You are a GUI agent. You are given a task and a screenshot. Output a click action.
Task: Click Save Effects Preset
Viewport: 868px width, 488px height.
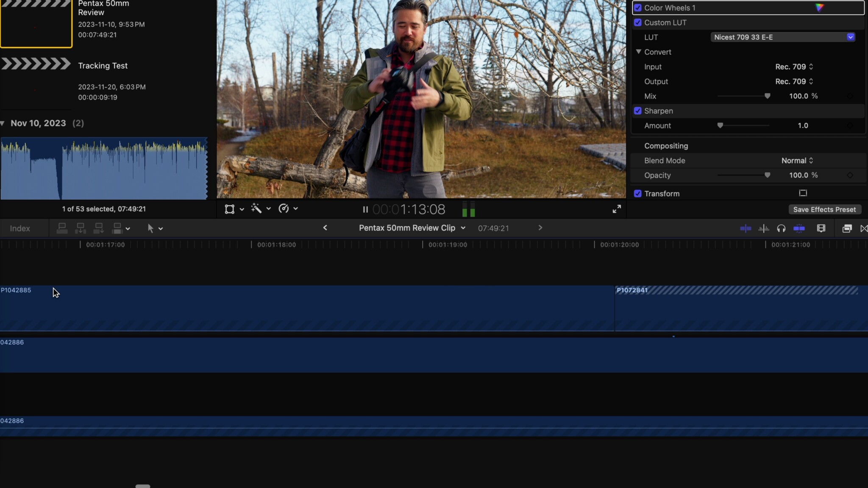pyautogui.click(x=824, y=210)
